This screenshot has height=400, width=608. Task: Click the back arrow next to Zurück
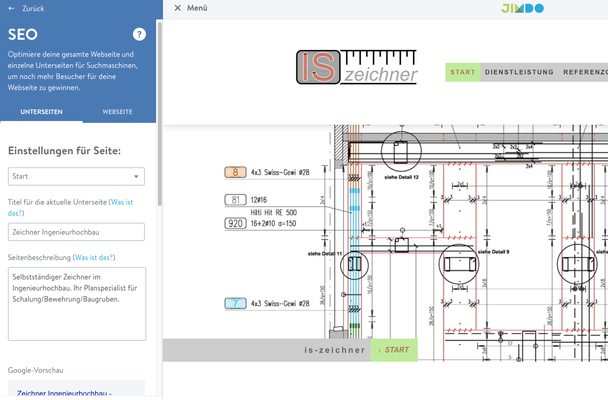[x=11, y=8]
